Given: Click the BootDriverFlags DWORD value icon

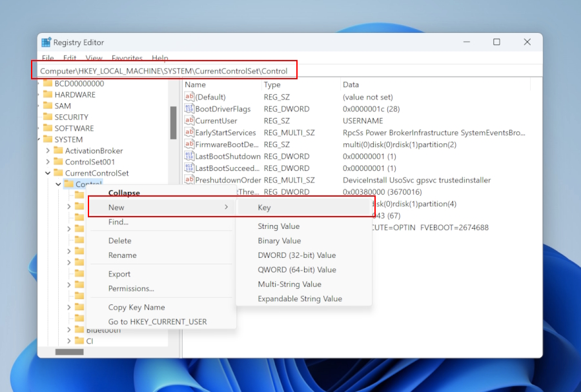Looking at the screenshot, I should (189, 109).
